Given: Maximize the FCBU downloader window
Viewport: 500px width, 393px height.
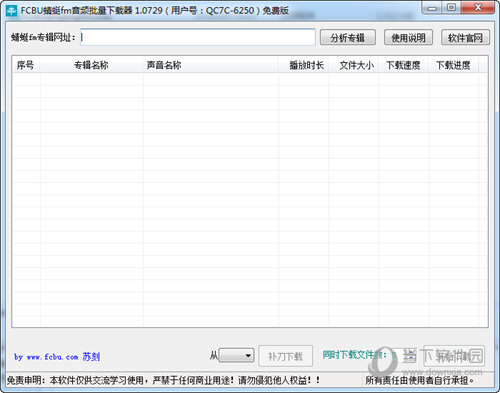Looking at the screenshot, I should (452, 8).
